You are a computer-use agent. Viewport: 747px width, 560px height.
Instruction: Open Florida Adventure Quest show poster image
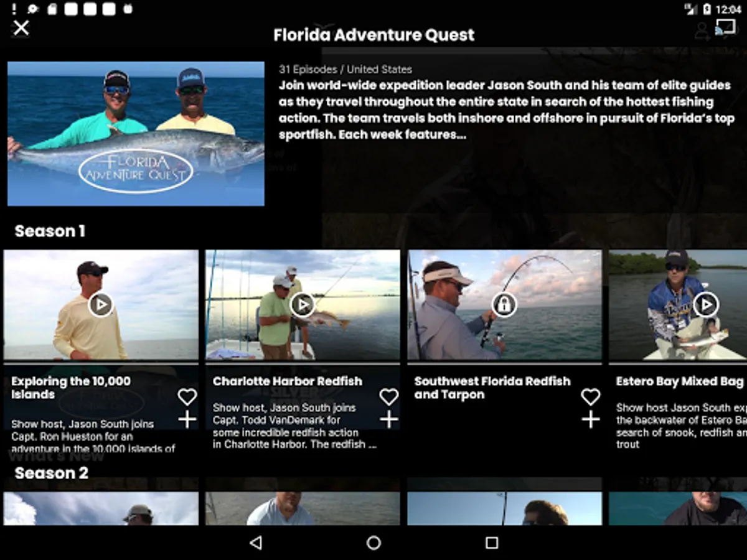click(x=136, y=133)
